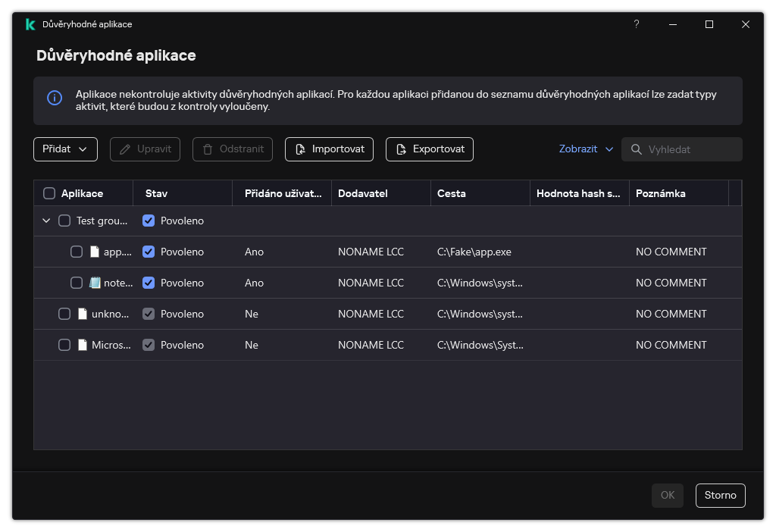Image resolution: width=776 pixels, height=532 pixels.
Task: Open the Přidat dropdown
Action: point(65,149)
